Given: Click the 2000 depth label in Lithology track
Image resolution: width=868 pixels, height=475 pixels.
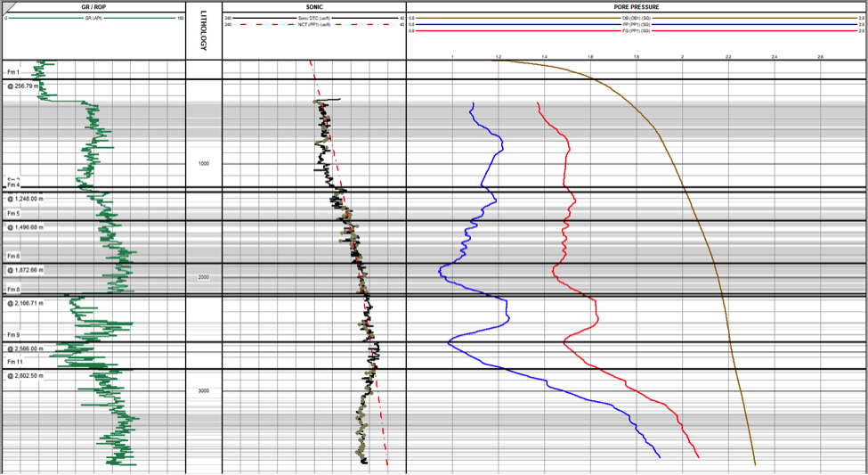Looking at the screenshot, I should 204,277.
